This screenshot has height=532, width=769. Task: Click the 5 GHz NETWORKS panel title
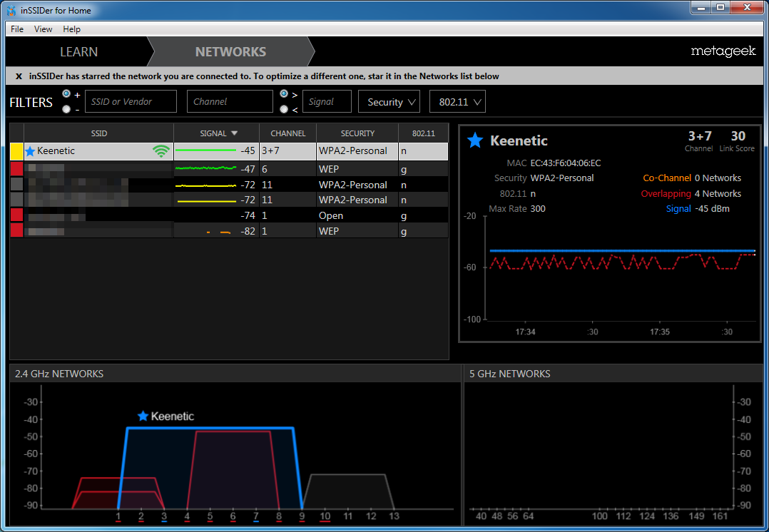coord(509,374)
